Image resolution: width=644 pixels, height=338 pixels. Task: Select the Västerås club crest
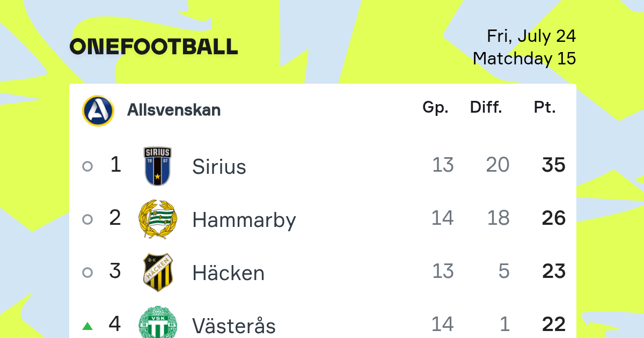pos(157,322)
